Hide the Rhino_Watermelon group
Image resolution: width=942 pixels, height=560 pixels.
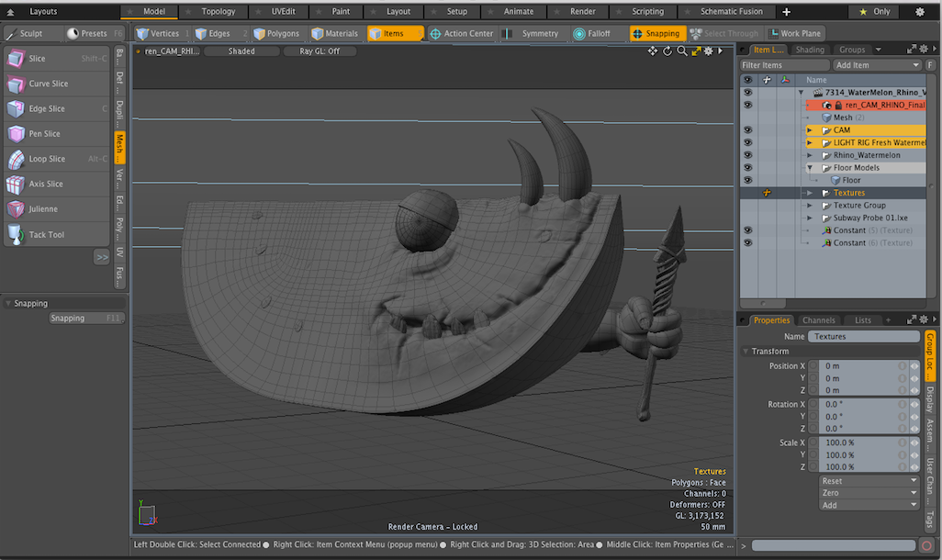click(x=748, y=155)
